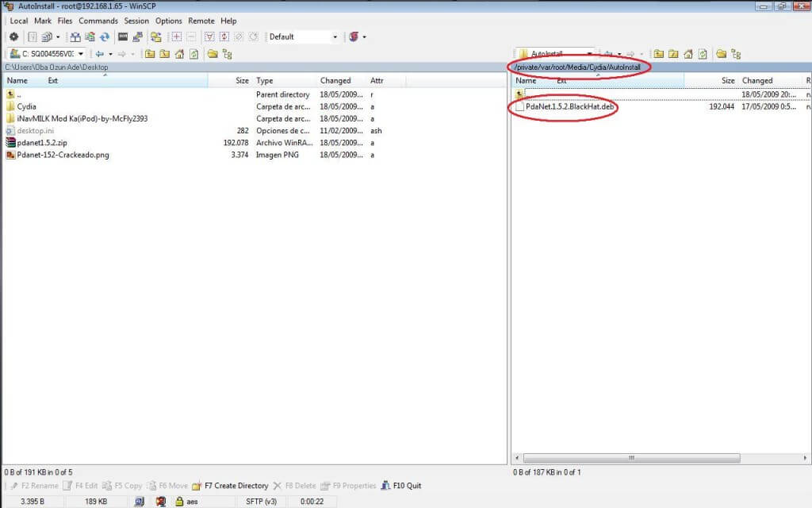
Task: Show local directory tree icon
Action: click(227, 54)
